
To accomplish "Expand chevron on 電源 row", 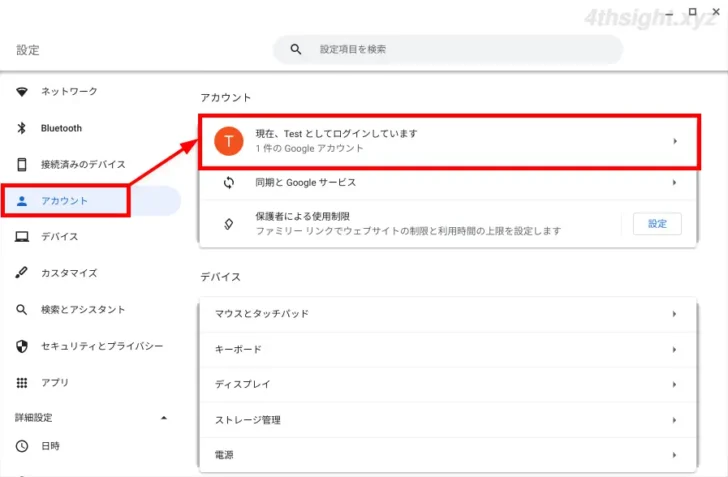I will tap(674, 455).
